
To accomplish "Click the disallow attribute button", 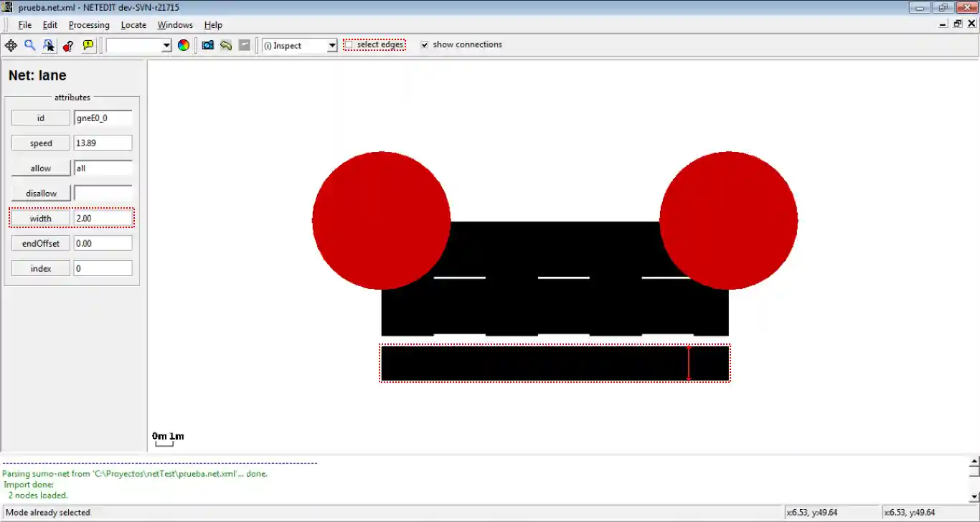I will [41, 194].
